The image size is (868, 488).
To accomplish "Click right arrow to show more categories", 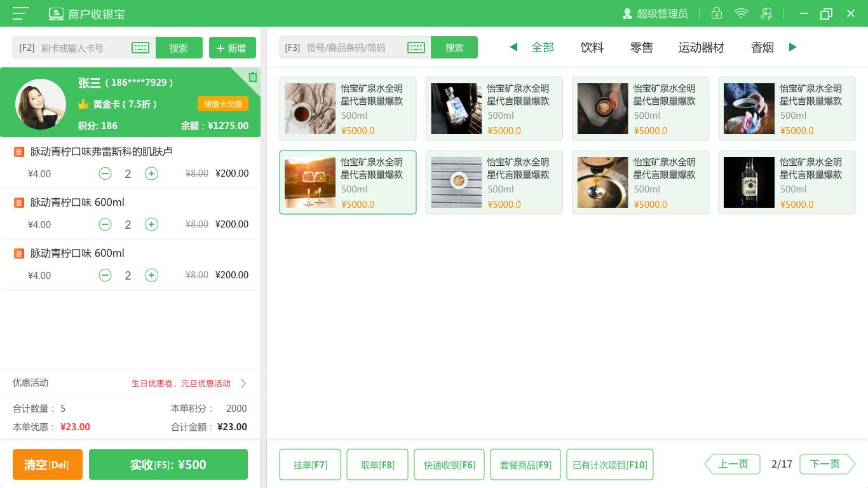I will point(792,47).
